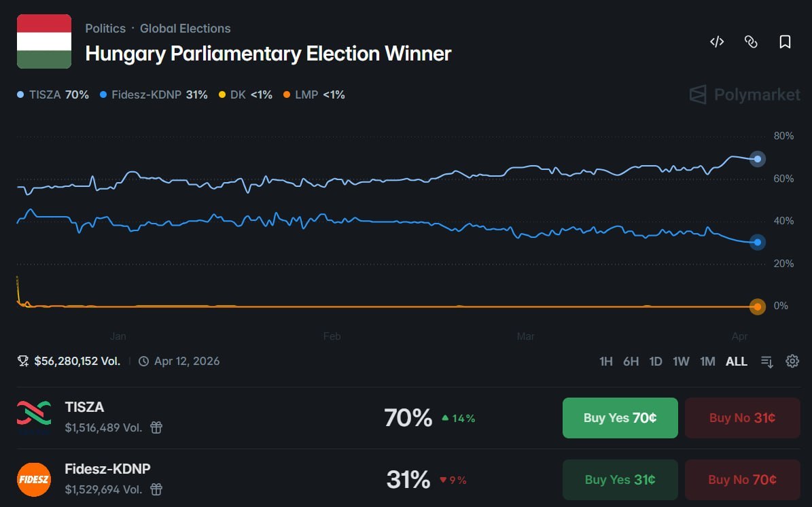Image resolution: width=812 pixels, height=507 pixels.
Task: Copy the market link icon
Action: coord(751,42)
